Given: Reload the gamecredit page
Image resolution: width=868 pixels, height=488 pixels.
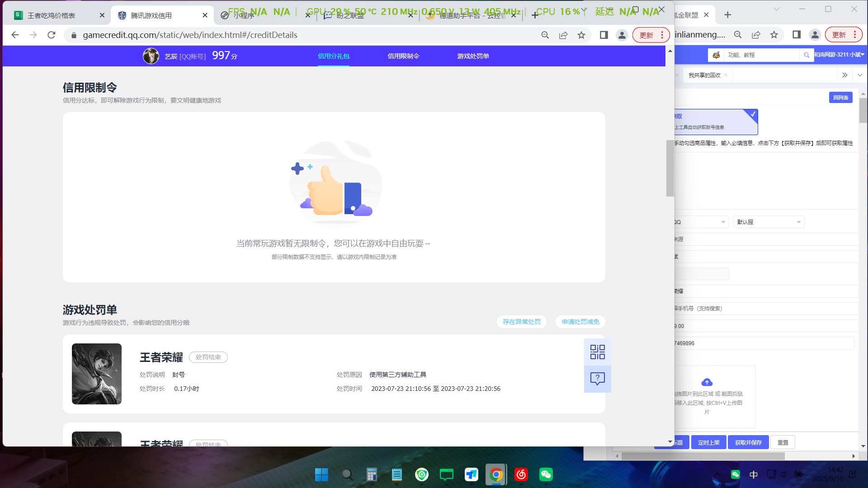Looking at the screenshot, I should 52,35.
